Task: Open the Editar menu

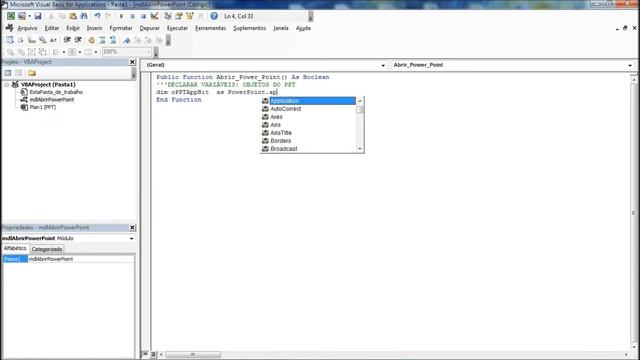Action: [x=52, y=28]
